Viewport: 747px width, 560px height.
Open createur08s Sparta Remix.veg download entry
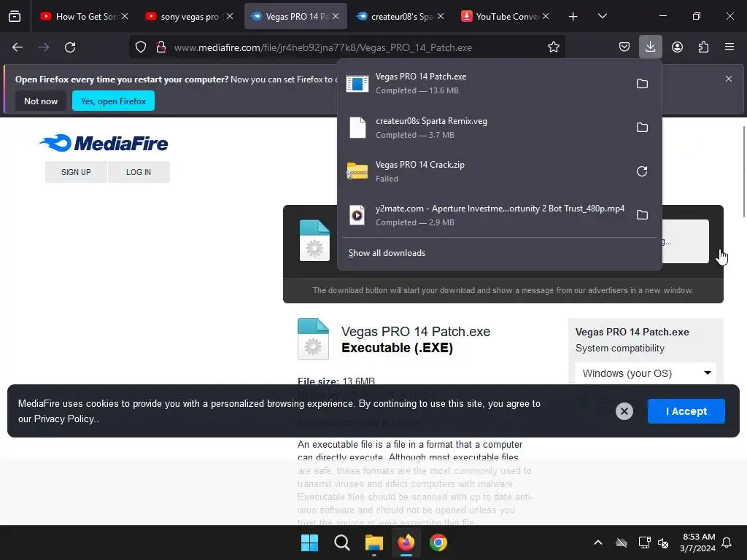pyautogui.click(x=484, y=128)
